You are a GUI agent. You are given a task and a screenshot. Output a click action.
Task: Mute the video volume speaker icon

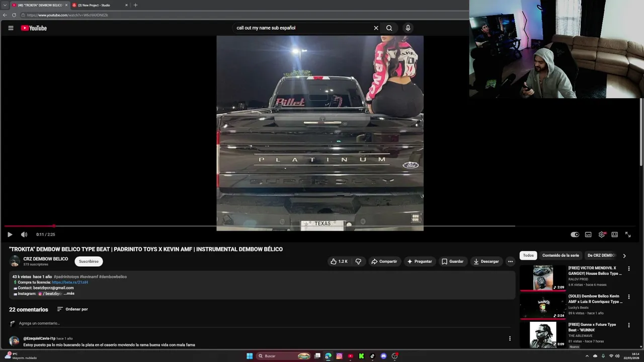pos(24,234)
